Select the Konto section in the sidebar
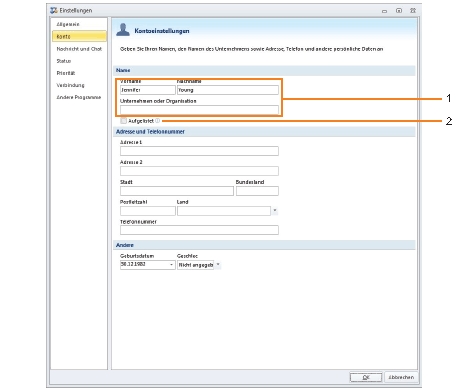 tap(79, 36)
